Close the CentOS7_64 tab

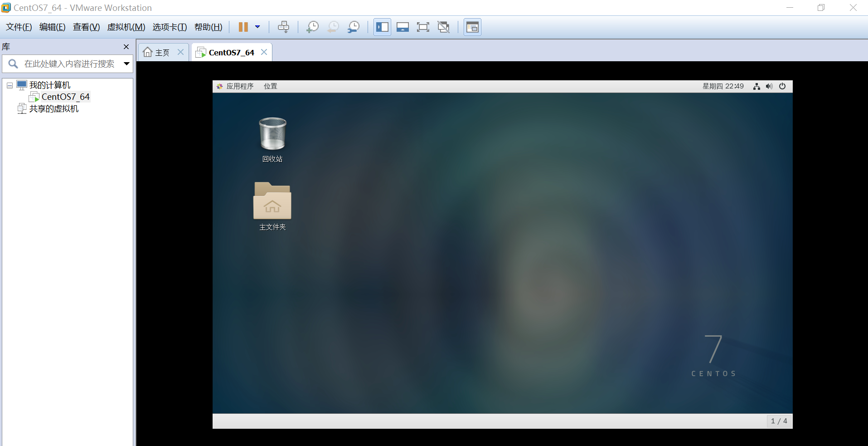click(x=264, y=52)
